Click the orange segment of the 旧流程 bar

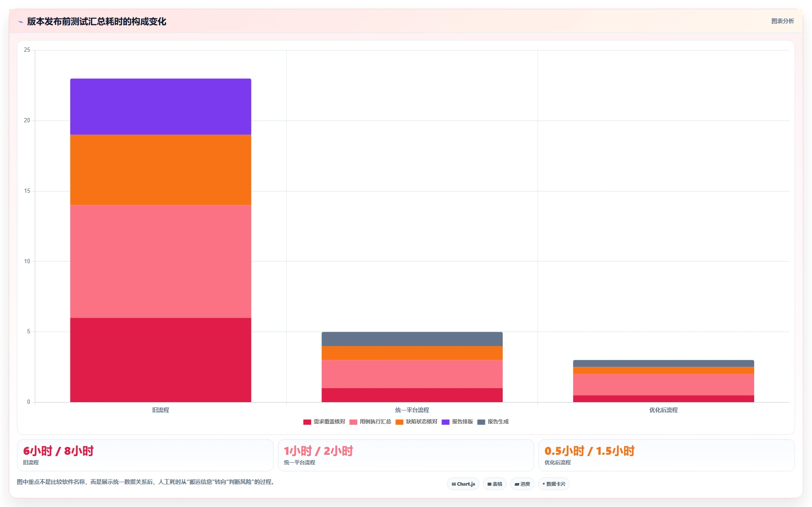pos(160,170)
